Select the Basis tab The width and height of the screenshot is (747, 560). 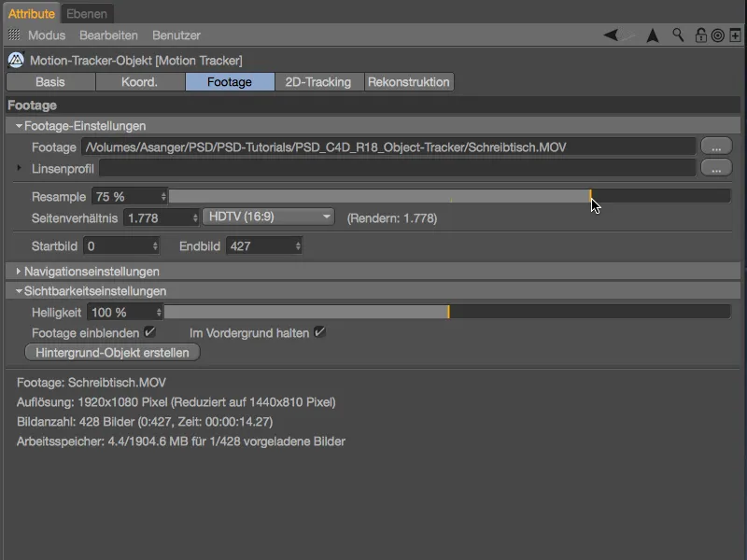(50, 82)
